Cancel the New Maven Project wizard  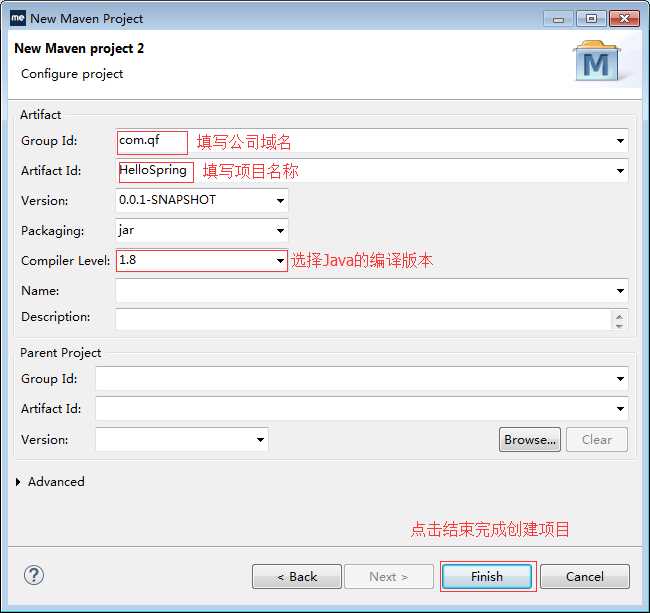pos(585,577)
